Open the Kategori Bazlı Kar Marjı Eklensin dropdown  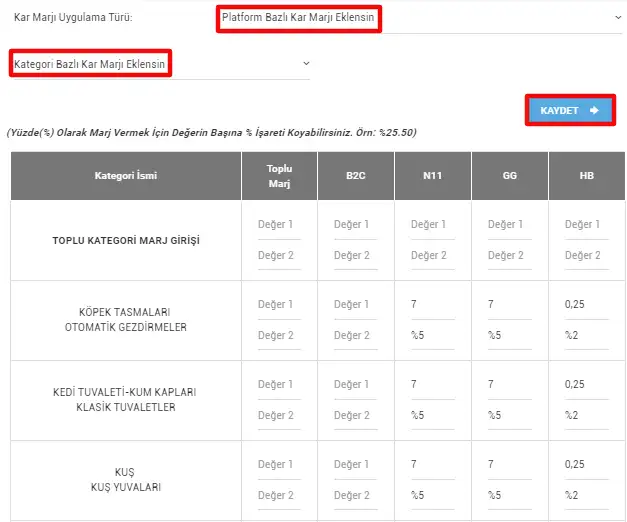click(162, 64)
